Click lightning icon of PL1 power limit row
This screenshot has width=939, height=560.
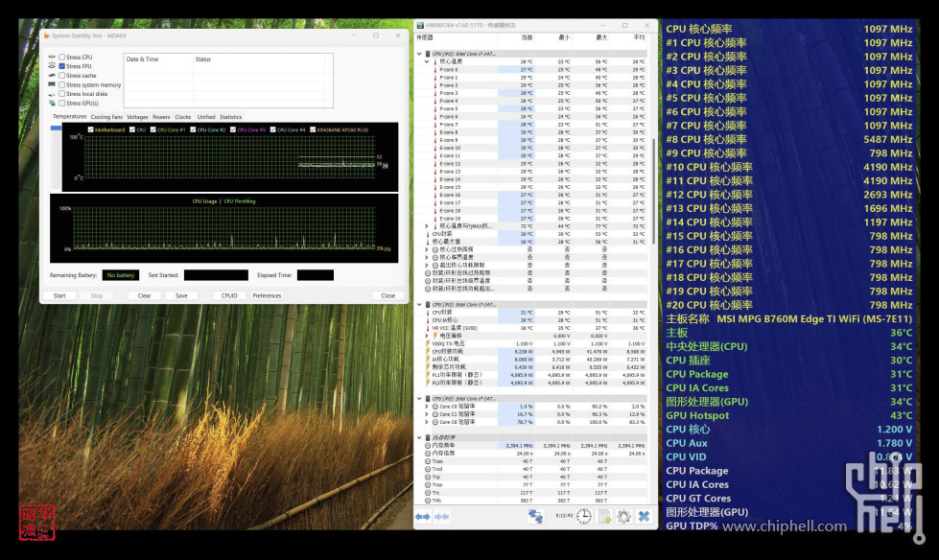tap(428, 375)
